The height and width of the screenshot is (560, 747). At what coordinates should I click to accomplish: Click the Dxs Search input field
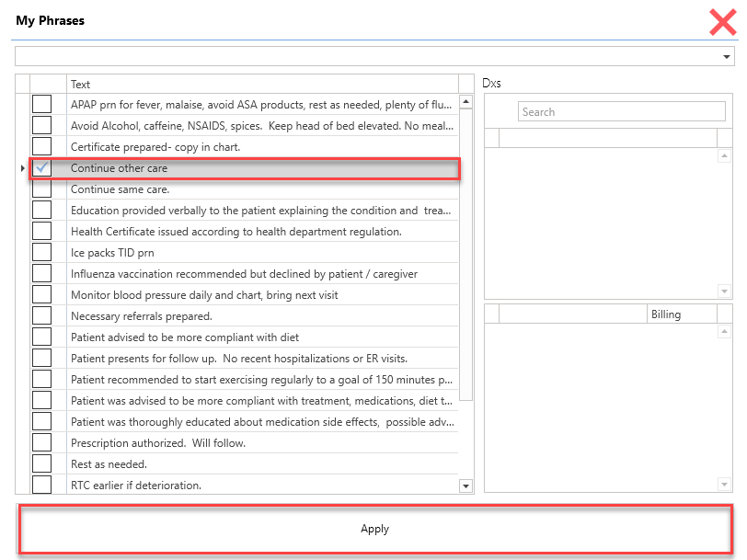622,112
